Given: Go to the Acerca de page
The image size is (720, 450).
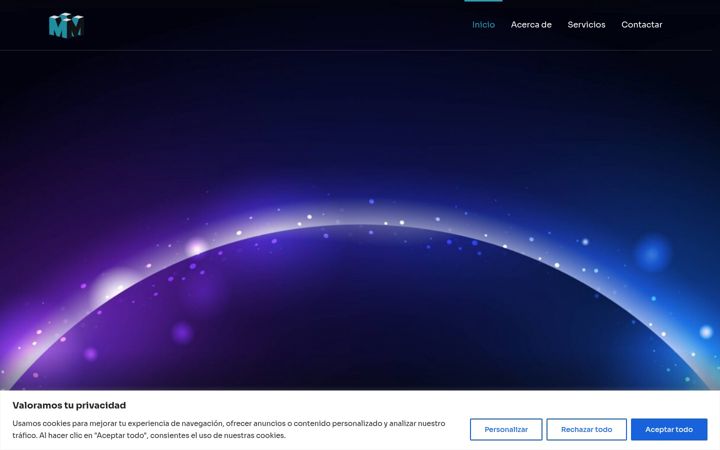Looking at the screenshot, I should 531,25.
